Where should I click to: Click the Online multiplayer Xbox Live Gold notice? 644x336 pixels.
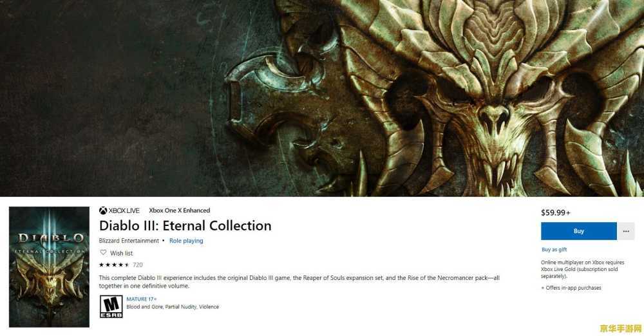click(x=582, y=269)
